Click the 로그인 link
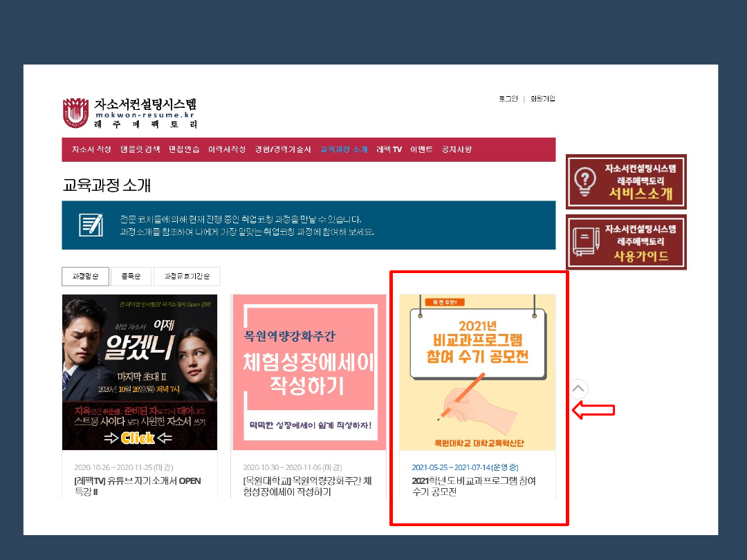This screenshot has width=747, height=560. click(508, 99)
